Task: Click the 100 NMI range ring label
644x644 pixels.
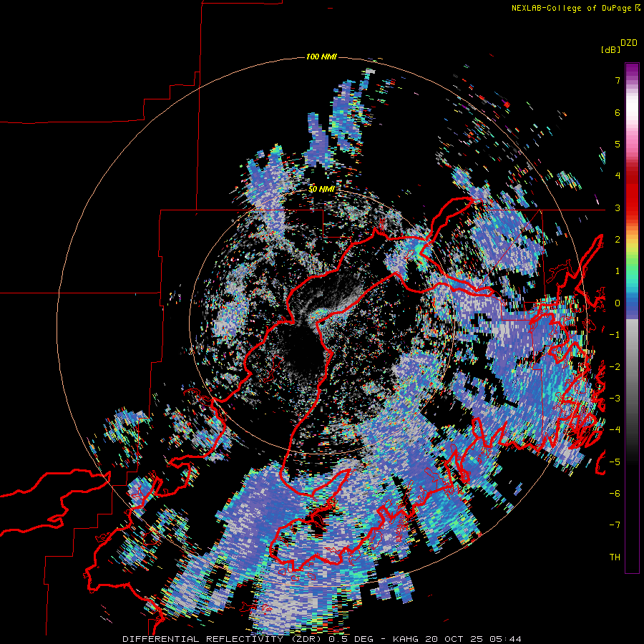Action: [321, 57]
